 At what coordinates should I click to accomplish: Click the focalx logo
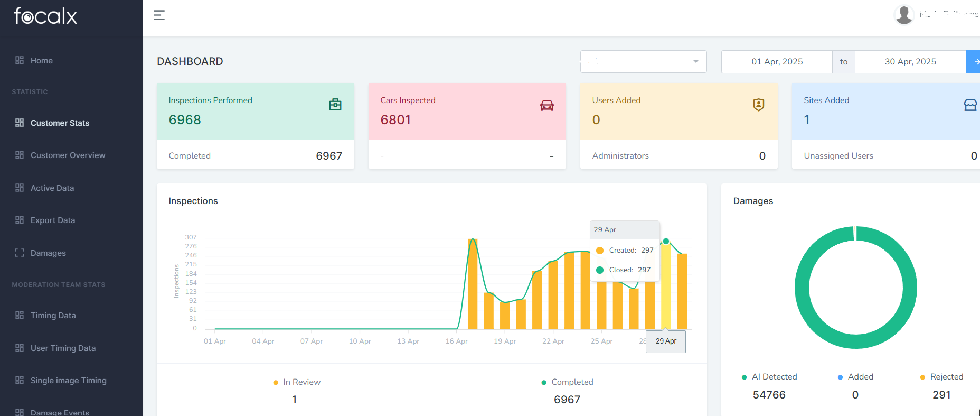click(45, 16)
